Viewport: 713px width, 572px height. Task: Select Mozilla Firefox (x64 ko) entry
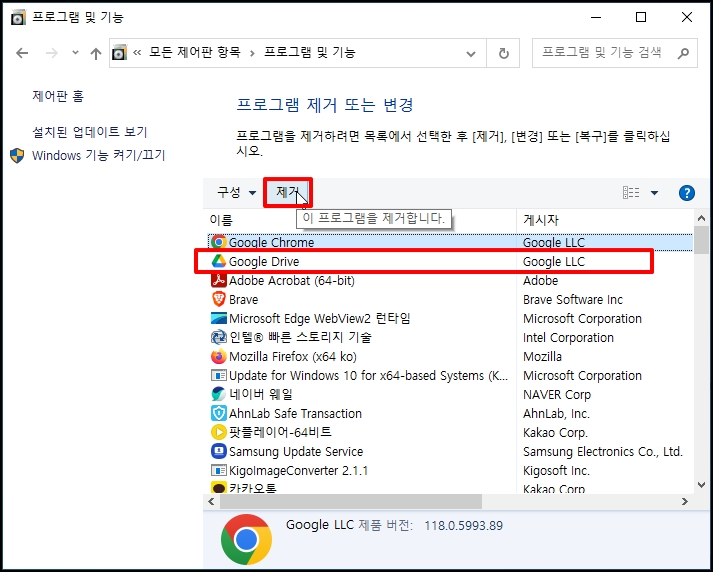click(293, 356)
